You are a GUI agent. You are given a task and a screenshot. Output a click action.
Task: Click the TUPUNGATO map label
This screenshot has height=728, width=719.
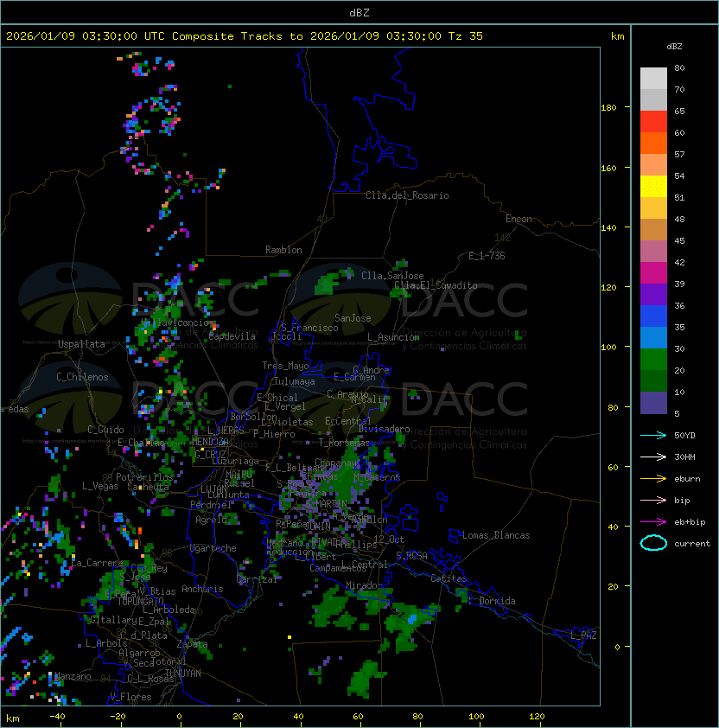point(140,602)
